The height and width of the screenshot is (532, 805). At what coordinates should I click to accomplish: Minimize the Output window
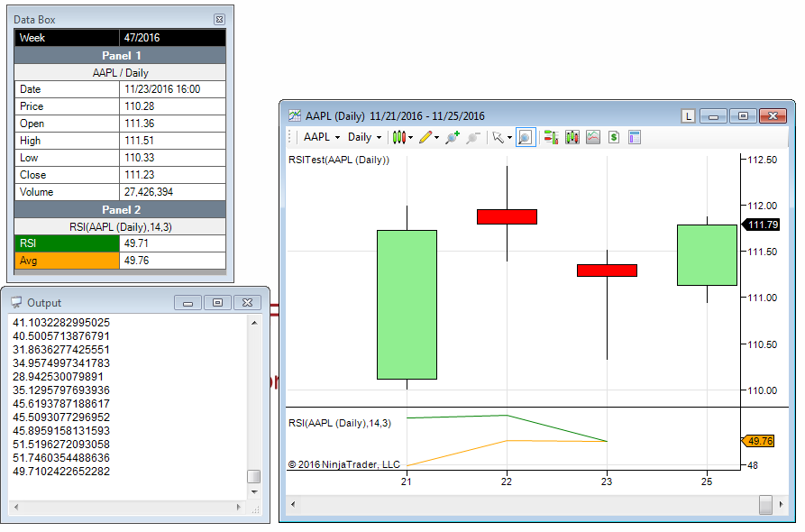[188, 303]
